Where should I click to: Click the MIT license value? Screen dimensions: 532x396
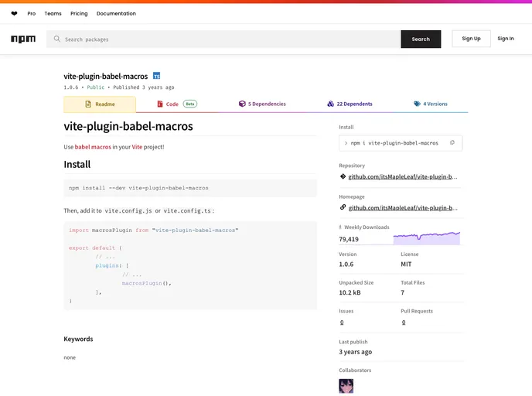406,265
